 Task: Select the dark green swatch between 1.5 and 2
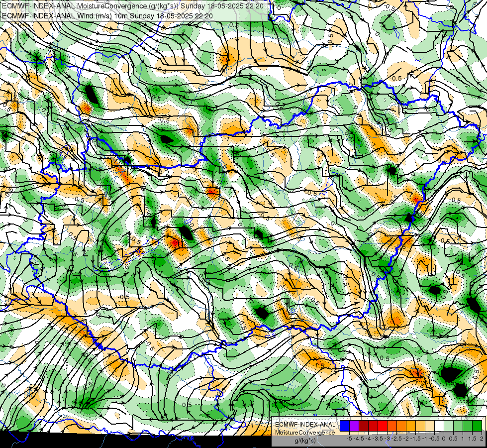click(477, 426)
